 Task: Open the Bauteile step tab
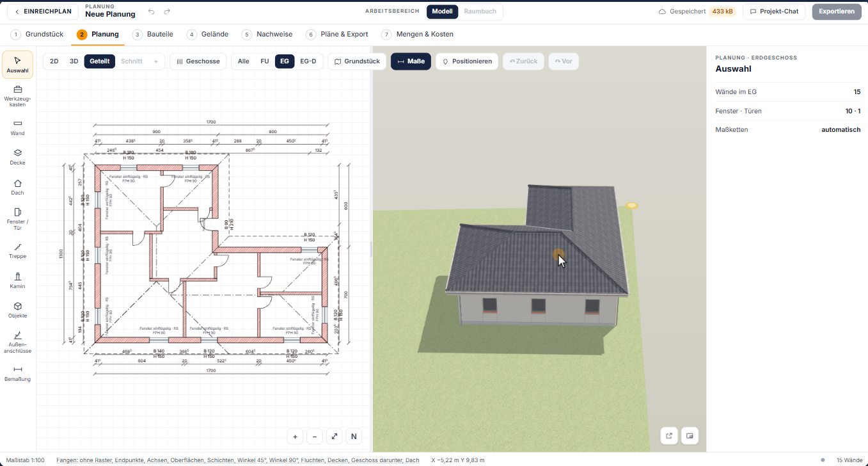[153, 34]
